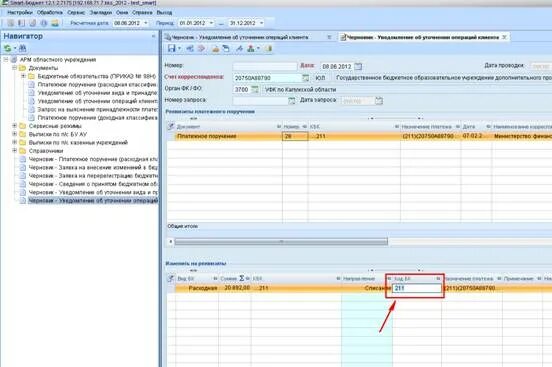
Task: Click the Списание cell in Направление column
Action: click(x=366, y=288)
